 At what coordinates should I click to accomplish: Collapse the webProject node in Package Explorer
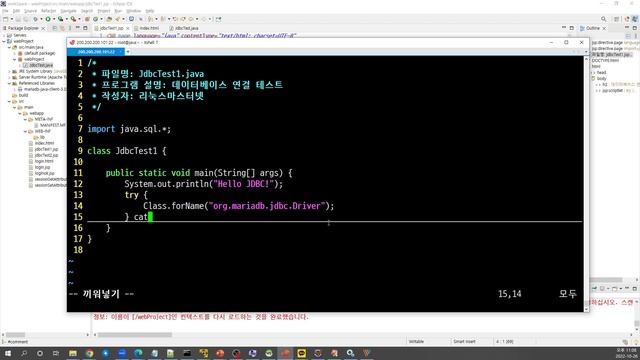coord(4,41)
